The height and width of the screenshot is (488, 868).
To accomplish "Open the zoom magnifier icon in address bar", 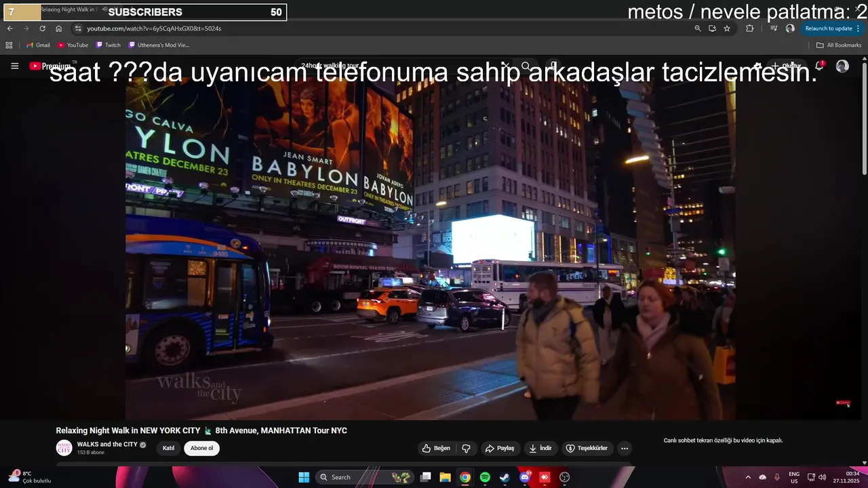I will click(698, 28).
